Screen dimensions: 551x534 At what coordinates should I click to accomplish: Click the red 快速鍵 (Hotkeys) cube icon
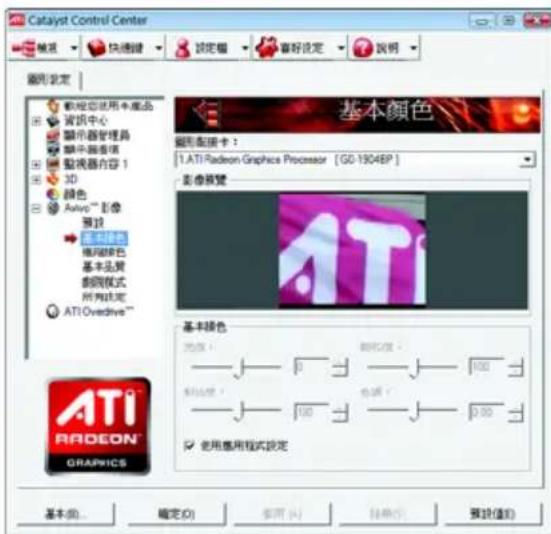click(96, 48)
